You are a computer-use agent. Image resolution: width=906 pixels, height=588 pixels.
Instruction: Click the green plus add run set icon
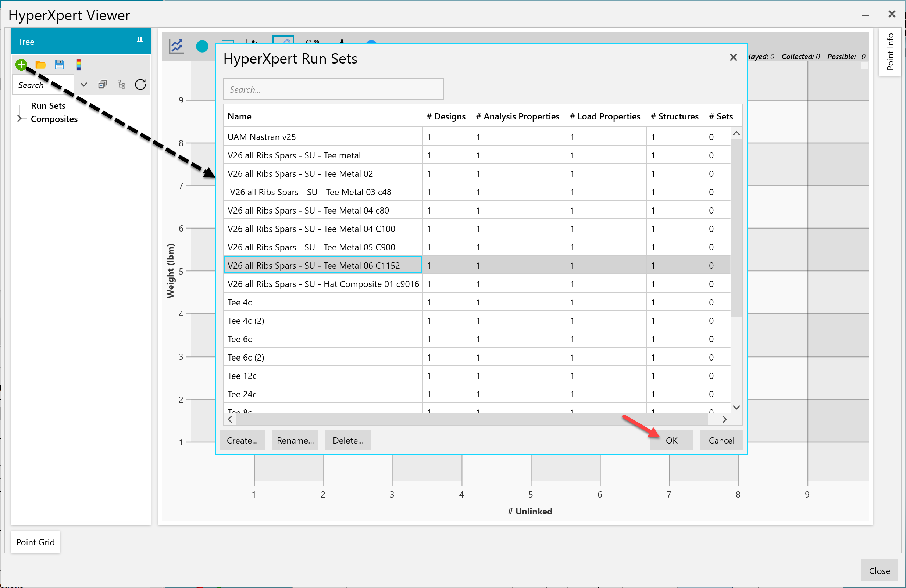21,64
